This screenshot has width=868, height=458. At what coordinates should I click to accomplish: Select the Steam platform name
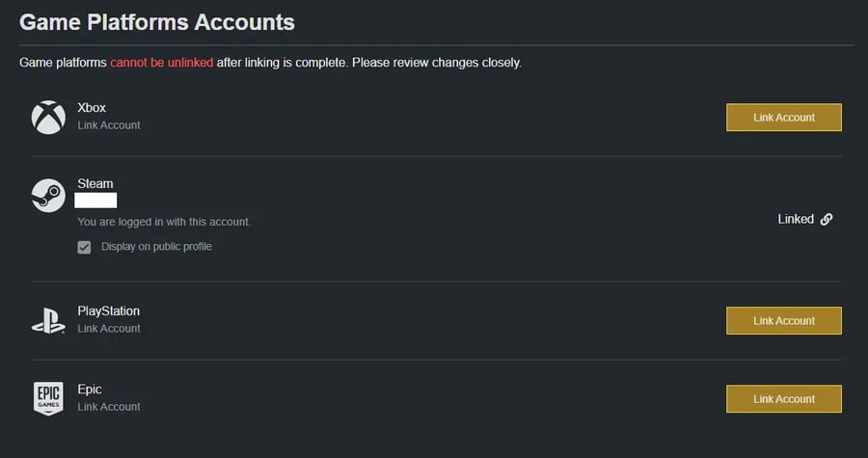coord(95,184)
